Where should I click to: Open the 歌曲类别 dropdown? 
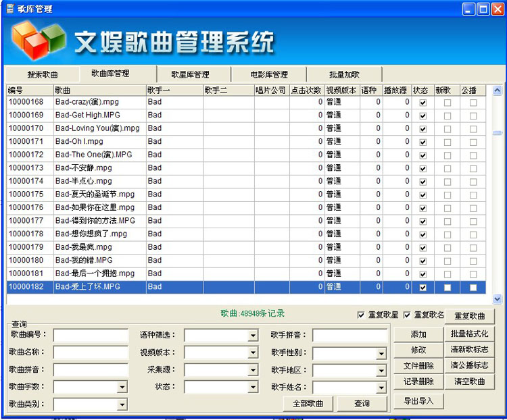coord(122,404)
